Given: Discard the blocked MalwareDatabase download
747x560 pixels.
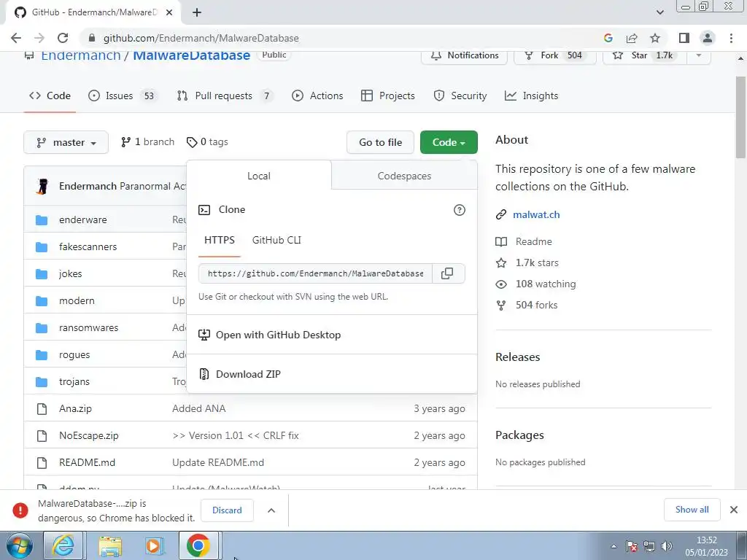Looking at the screenshot, I should coord(227,510).
